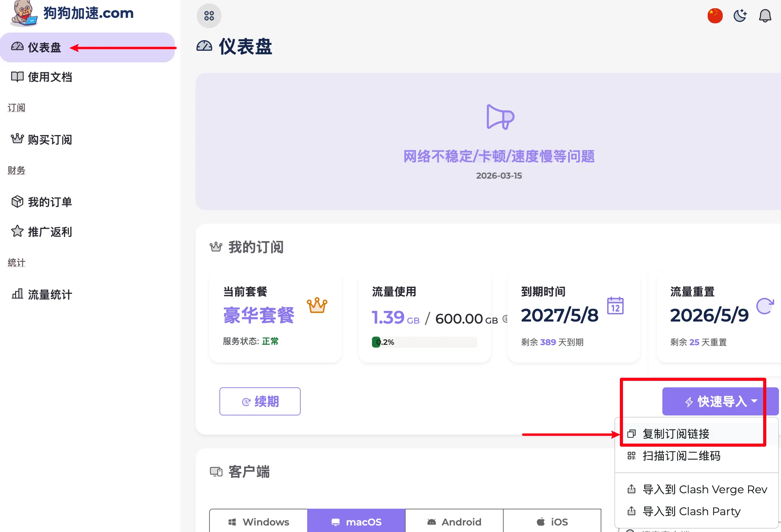Click the reset circle icon next to 流量重置
Image resolution: width=781 pixels, height=532 pixels.
(x=765, y=307)
